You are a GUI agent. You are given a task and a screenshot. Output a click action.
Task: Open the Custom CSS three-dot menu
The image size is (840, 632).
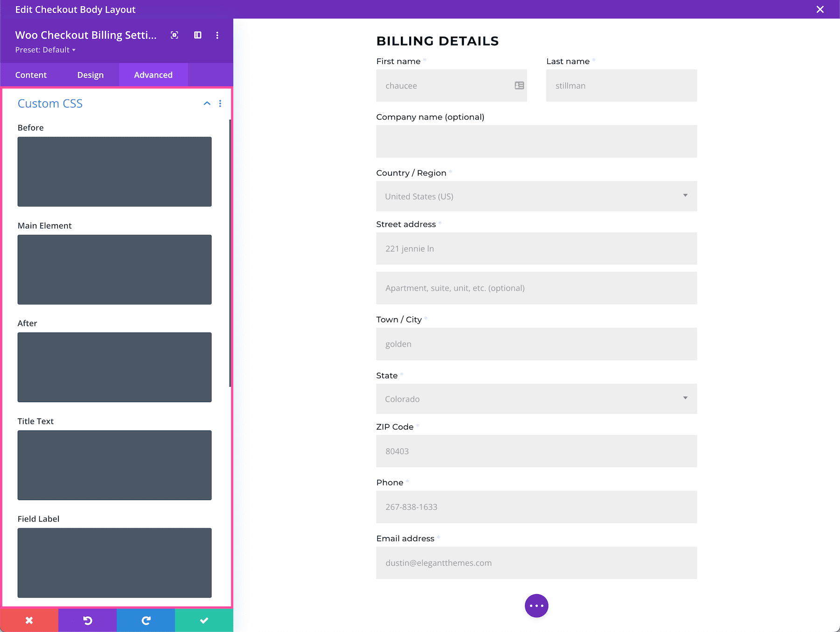pyautogui.click(x=220, y=103)
